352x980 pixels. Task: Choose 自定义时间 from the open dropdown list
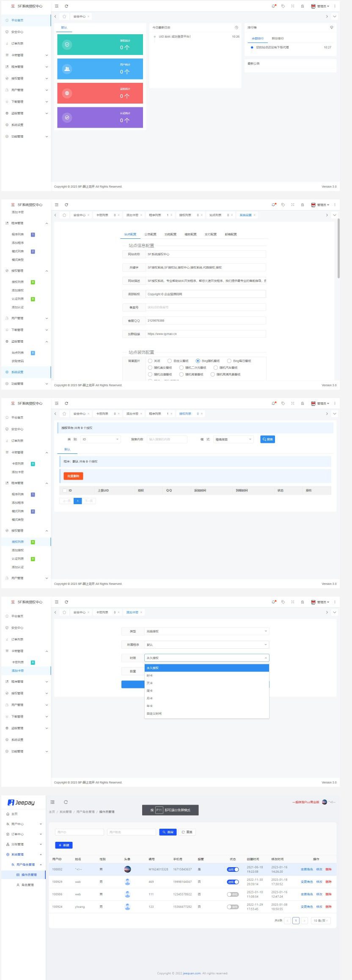154,713
